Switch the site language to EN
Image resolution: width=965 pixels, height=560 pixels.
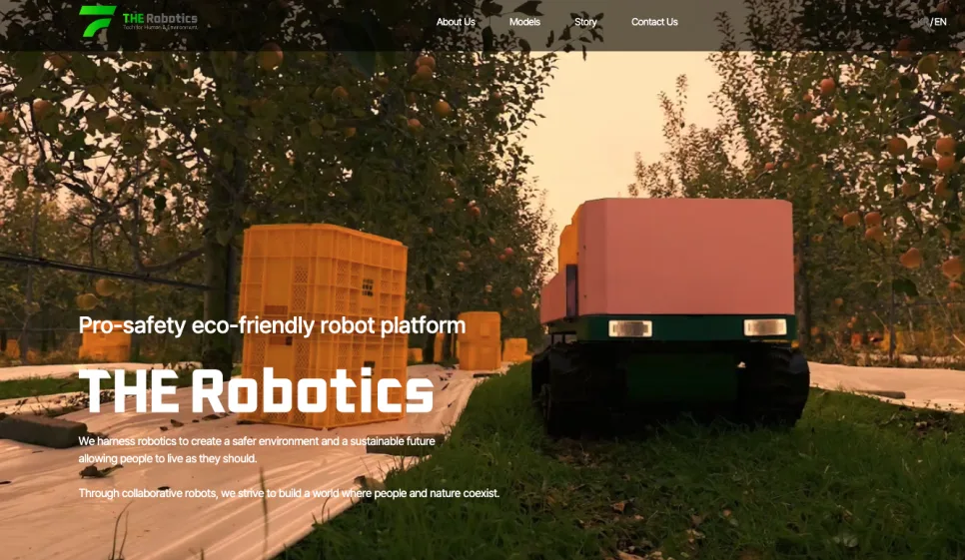940,22
